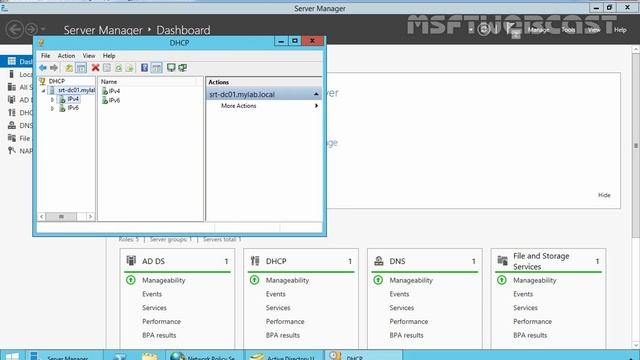
Task: Toggle Show/Hide Console Tree in DHCP toolbar
Action: point(81,68)
